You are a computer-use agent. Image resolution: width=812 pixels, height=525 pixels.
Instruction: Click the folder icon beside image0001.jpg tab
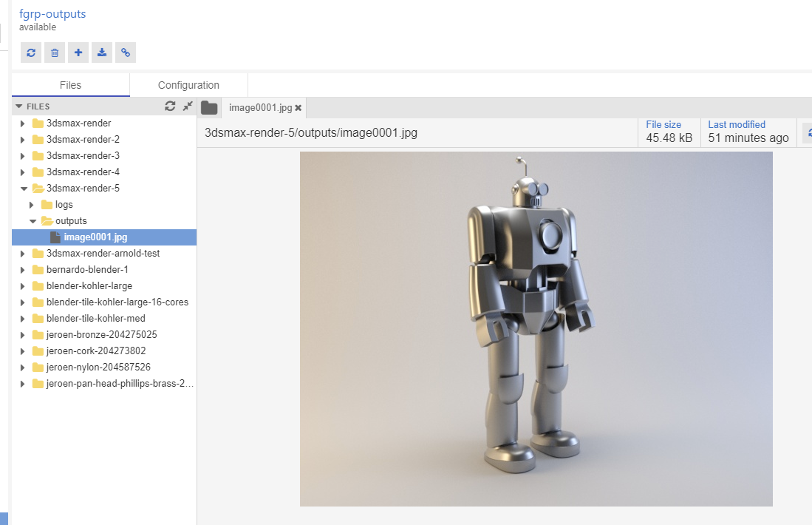[x=209, y=108]
